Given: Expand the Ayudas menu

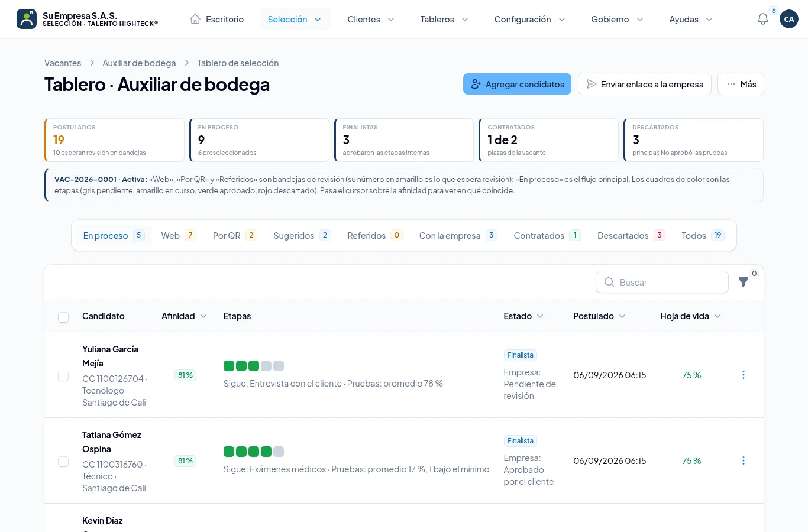Looking at the screenshot, I should coord(691,19).
